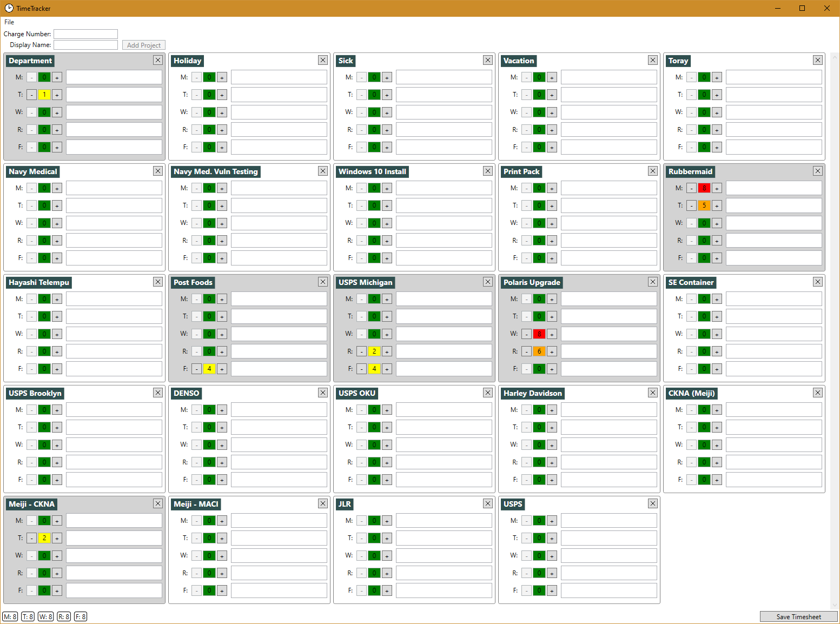Click the Charge Number input field

85,34
